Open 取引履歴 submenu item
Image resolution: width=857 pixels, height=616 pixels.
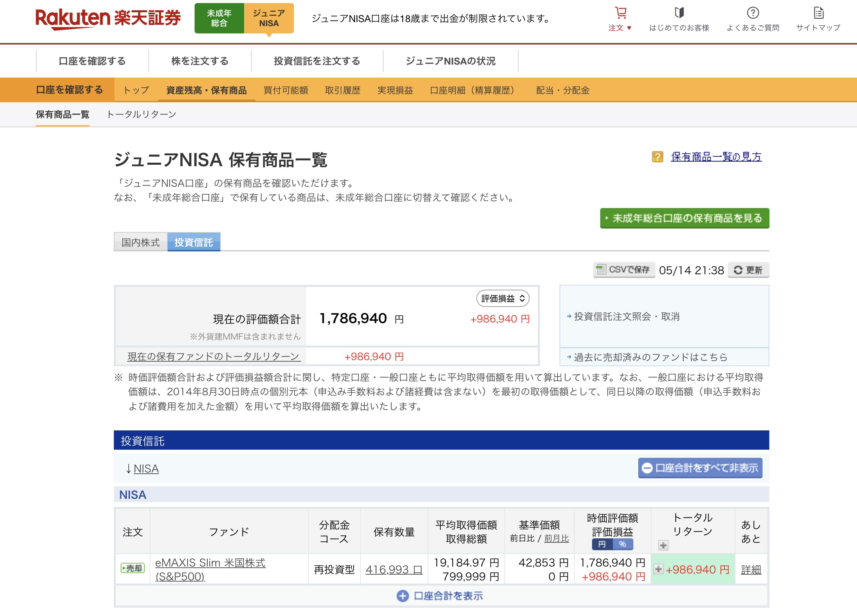click(x=343, y=90)
